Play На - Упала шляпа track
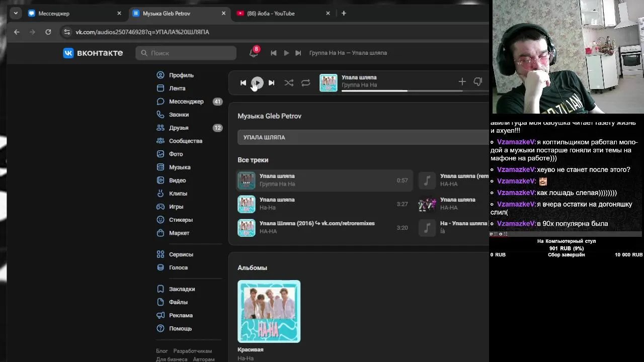Image resolution: width=644 pixels, height=362 pixels. click(453, 227)
